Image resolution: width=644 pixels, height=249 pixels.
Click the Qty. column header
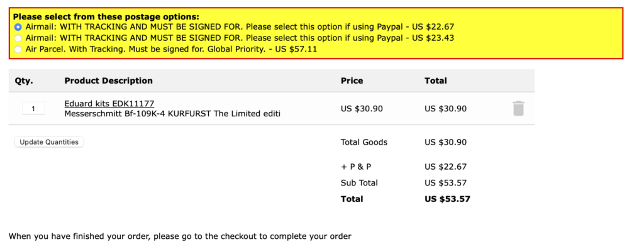tap(25, 81)
